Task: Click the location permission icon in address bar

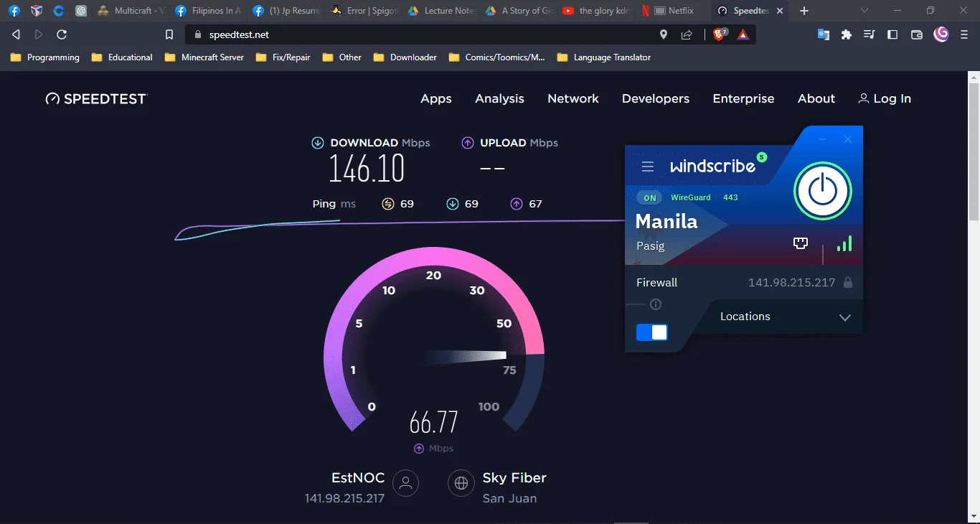Action: click(664, 34)
